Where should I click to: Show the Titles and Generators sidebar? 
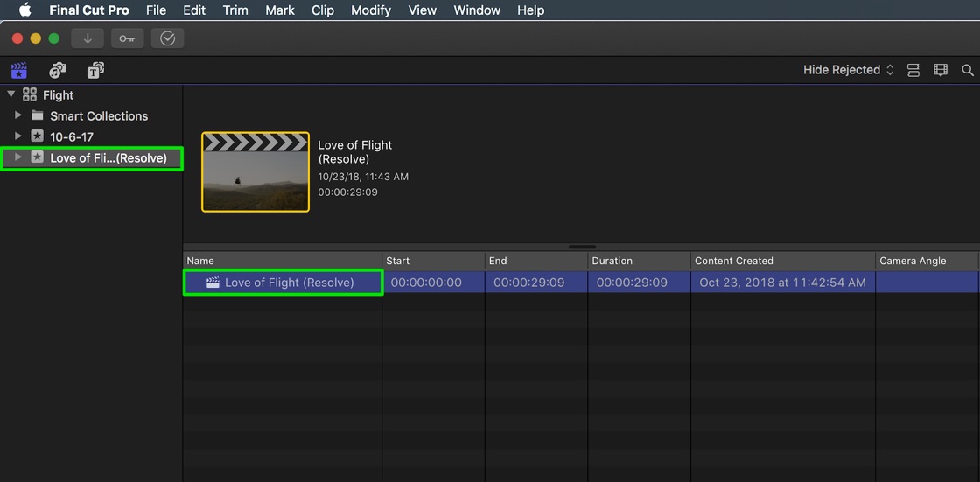pos(95,70)
